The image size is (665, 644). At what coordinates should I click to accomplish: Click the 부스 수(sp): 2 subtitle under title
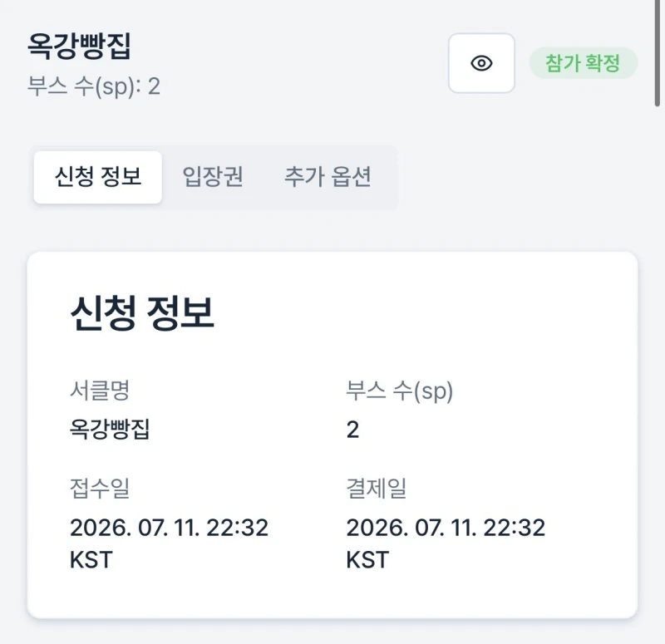point(94,86)
